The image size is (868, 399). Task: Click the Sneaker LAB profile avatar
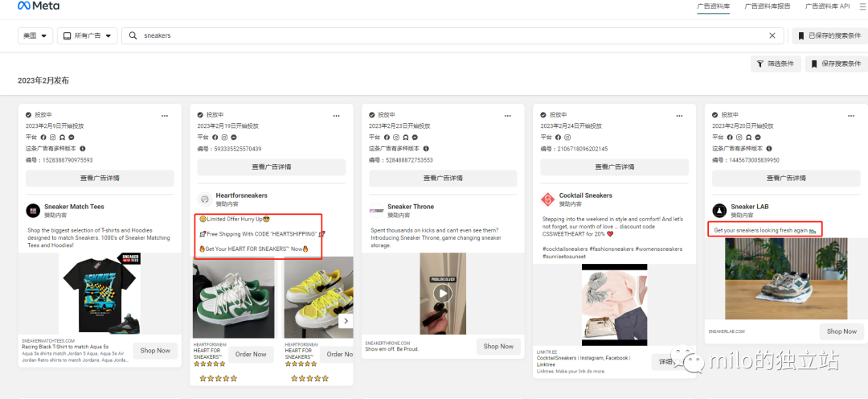point(719,211)
